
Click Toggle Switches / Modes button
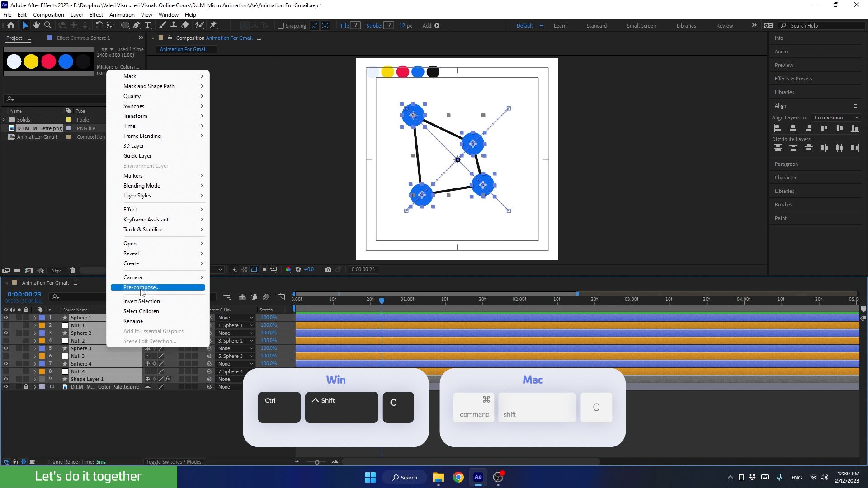click(173, 462)
